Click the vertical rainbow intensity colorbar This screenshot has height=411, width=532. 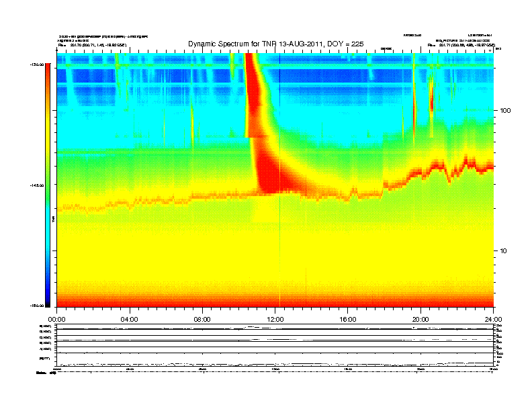48,185
